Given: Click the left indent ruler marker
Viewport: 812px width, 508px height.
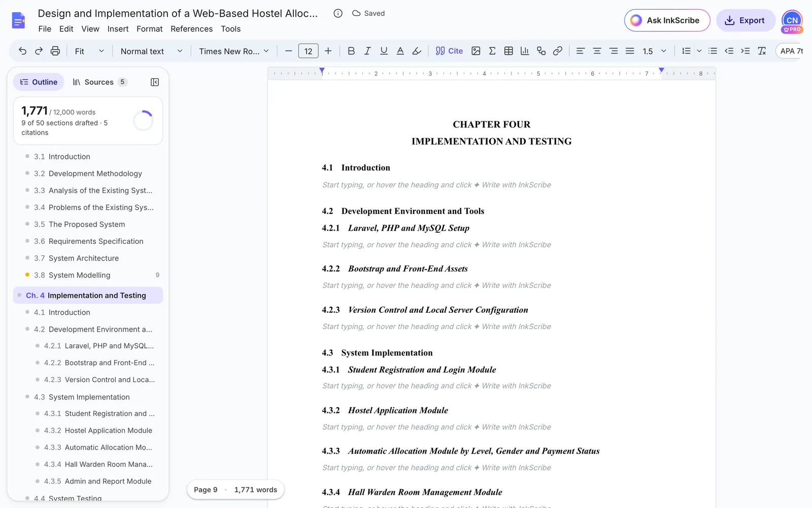Looking at the screenshot, I should (322, 71).
